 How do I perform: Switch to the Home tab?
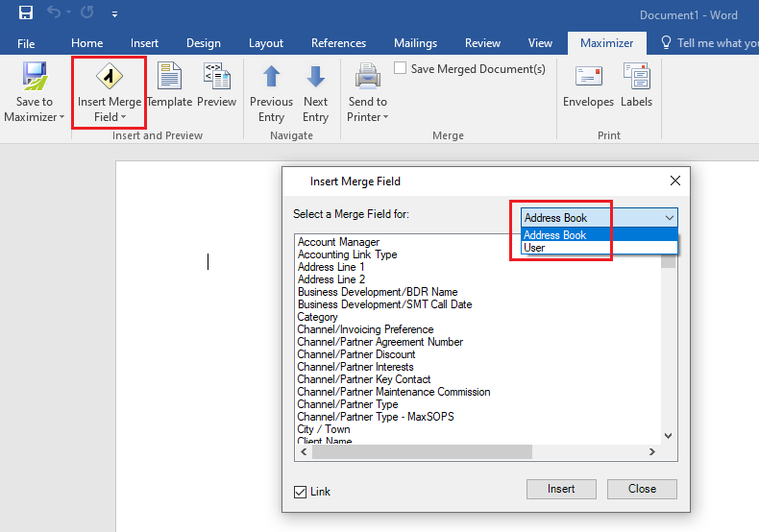[87, 43]
